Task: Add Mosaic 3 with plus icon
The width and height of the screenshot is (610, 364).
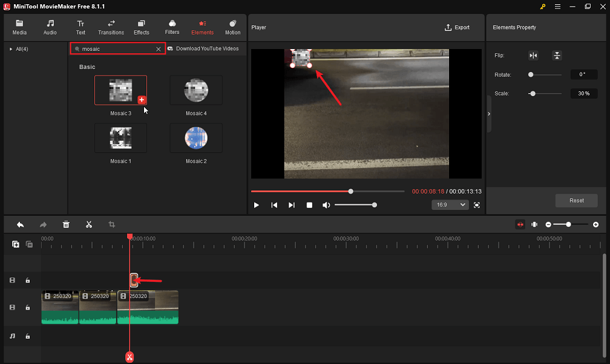Action: [142, 100]
